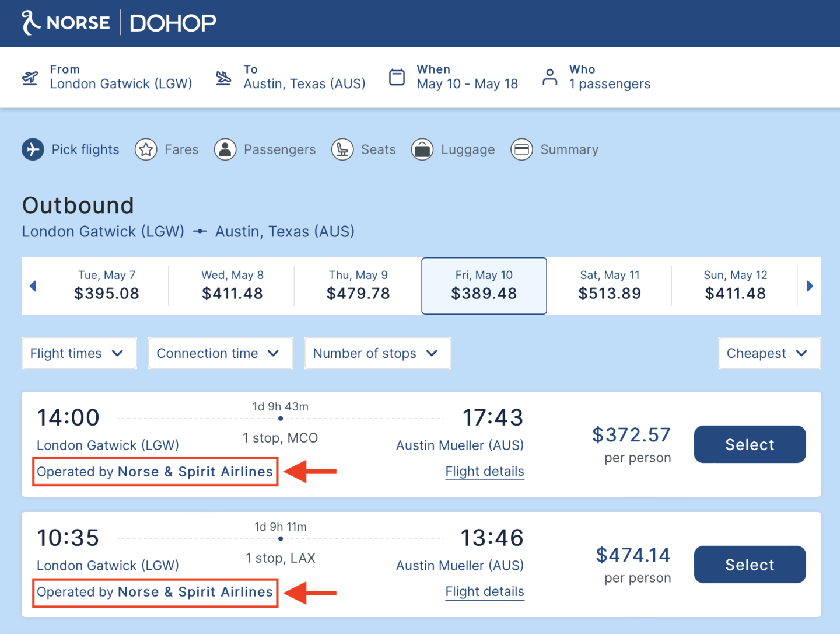Click the Fares star step icon
The image size is (840, 634).
(x=146, y=149)
